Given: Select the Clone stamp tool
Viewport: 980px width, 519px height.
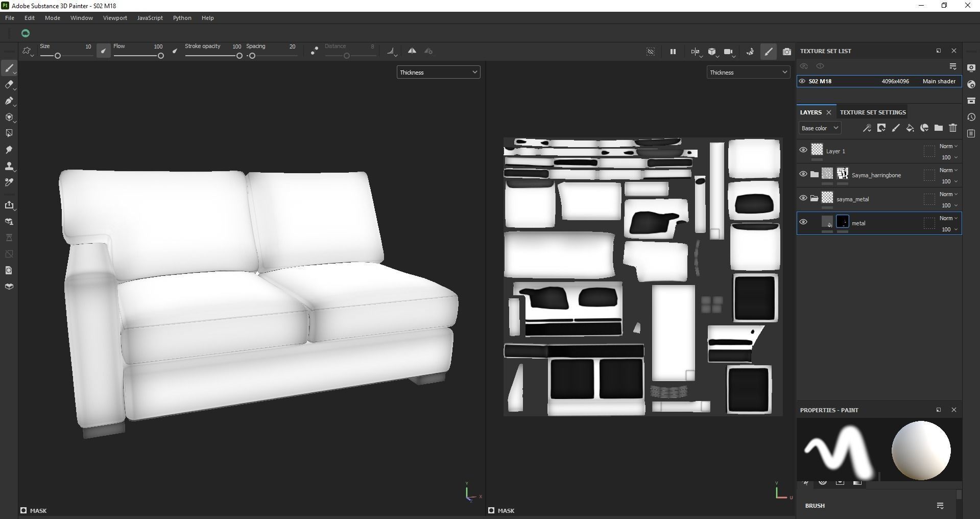Looking at the screenshot, I should coord(9,166).
